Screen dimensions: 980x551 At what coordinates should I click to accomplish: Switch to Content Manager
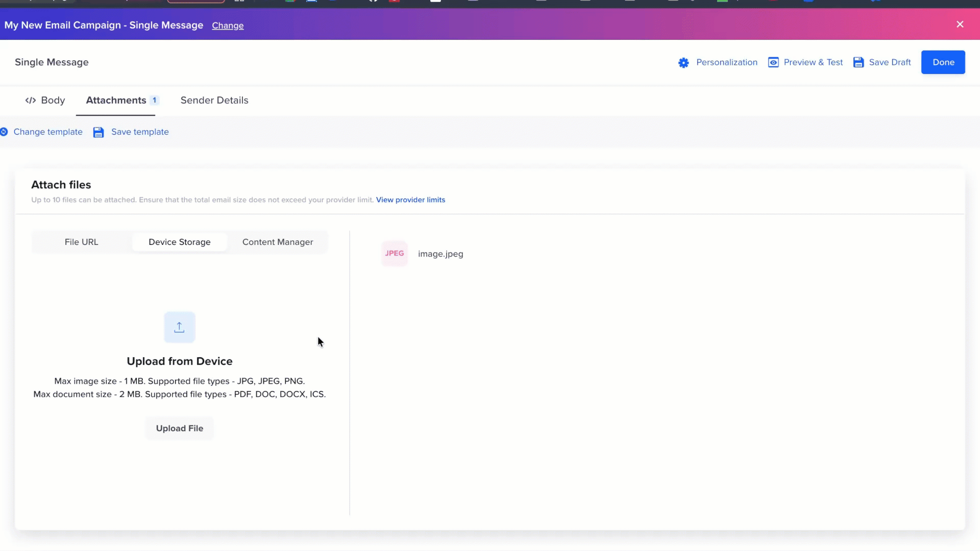pos(278,242)
